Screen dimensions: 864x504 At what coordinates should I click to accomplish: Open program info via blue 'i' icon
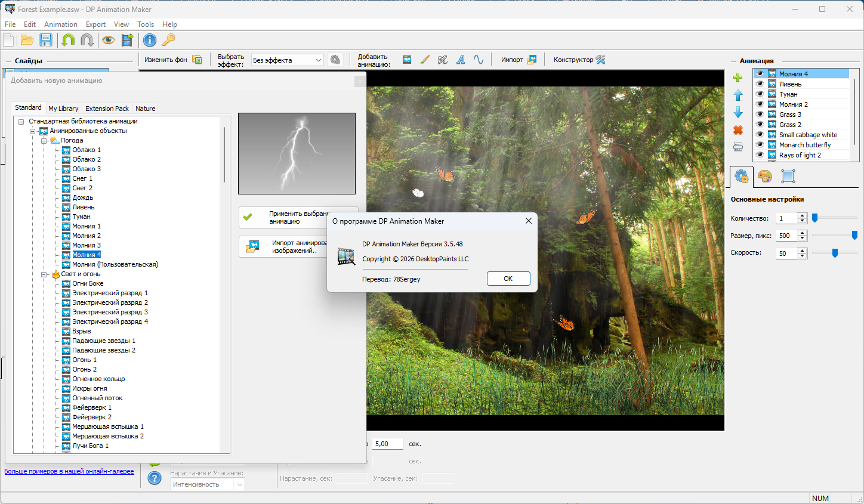[x=150, y=40]
